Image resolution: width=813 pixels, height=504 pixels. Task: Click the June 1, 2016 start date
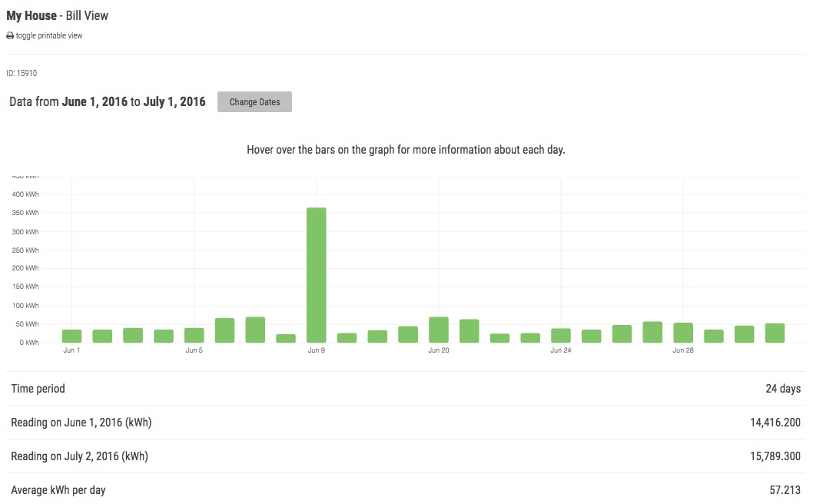point(95,101)
